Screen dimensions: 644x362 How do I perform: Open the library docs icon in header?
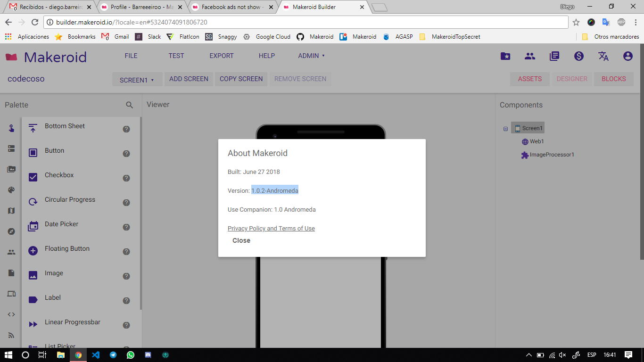click(x=554, y=56)
